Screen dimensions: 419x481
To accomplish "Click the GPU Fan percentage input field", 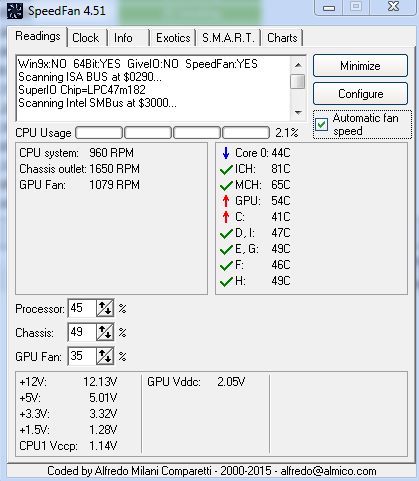I will [82, 356].
